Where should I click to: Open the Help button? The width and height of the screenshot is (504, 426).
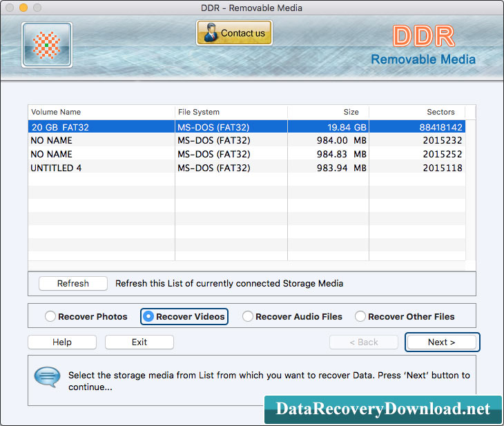point(62,342)
